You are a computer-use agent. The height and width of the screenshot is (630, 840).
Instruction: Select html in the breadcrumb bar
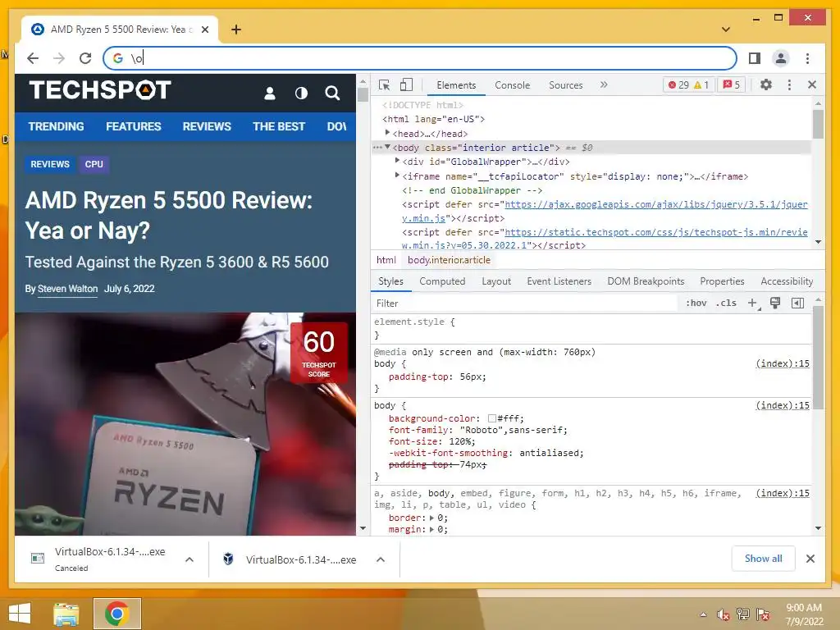[386, 260]
